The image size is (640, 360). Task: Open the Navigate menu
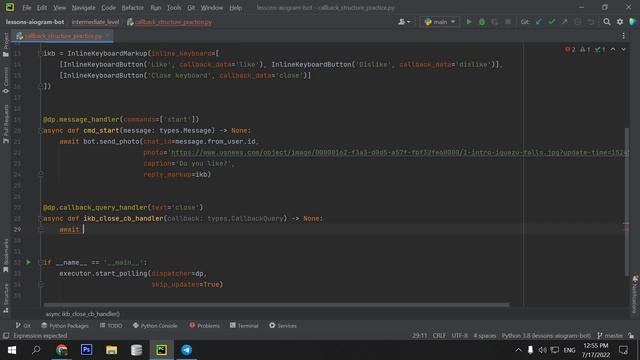click(83, 8)
